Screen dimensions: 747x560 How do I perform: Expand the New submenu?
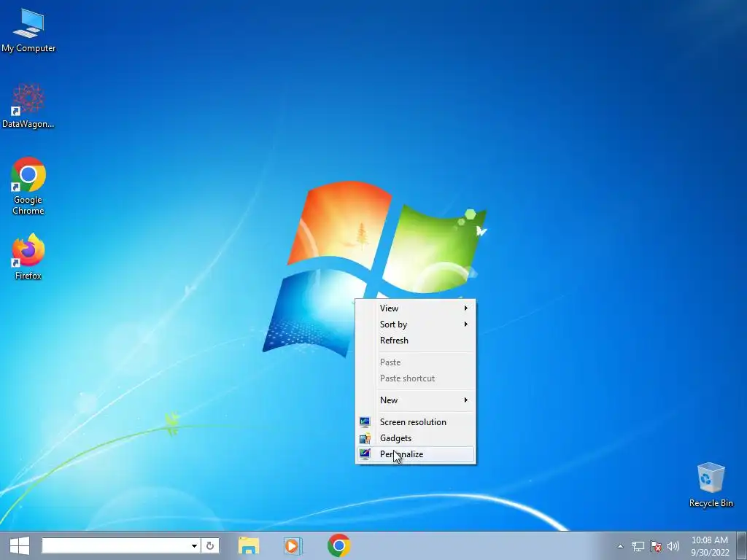pos(415,400)
